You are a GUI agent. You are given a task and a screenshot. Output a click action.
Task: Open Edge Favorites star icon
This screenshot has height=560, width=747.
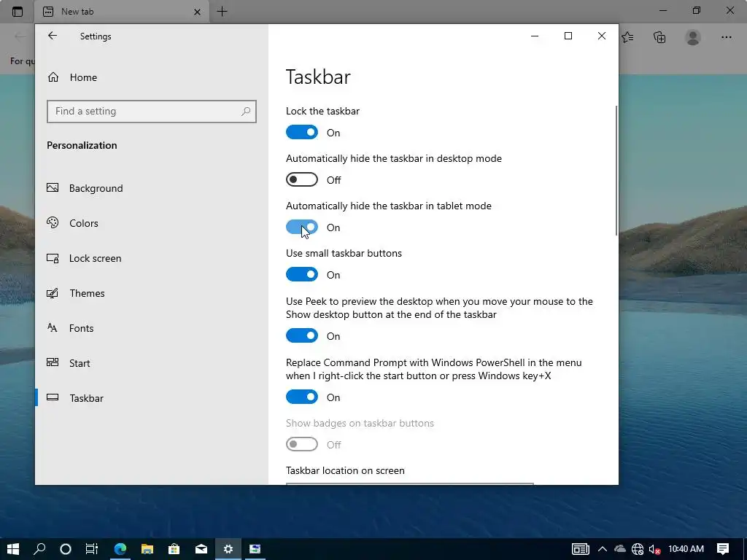(628, 37)
